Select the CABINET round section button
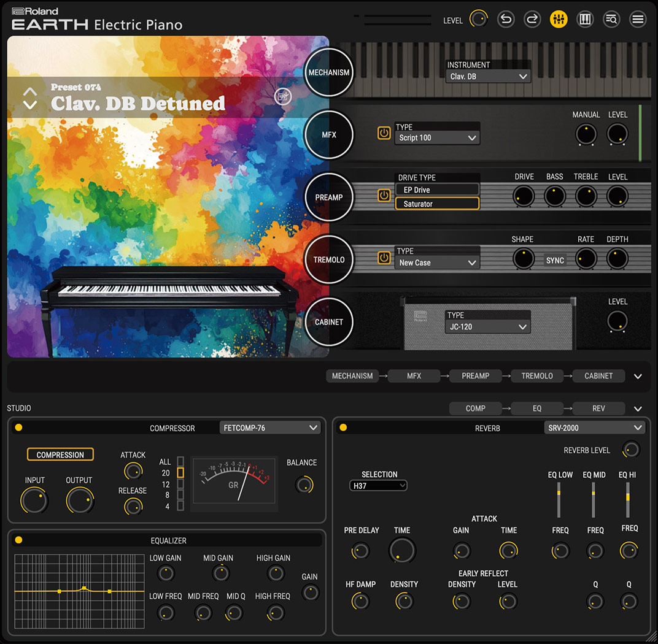Image resolution: width=658 pixels, height=644 pixels. [329, 322]
